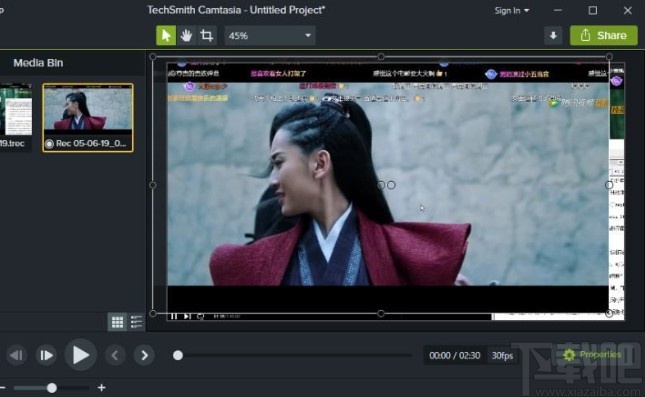Screen dimensions: 645x397
Task: Open the Properties panel
Action: [592, 355]
